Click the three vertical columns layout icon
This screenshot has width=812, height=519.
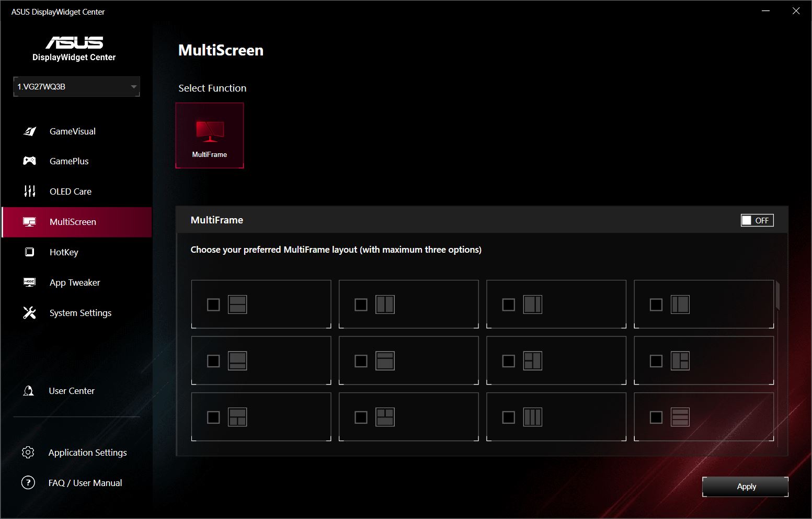(532, 418)
